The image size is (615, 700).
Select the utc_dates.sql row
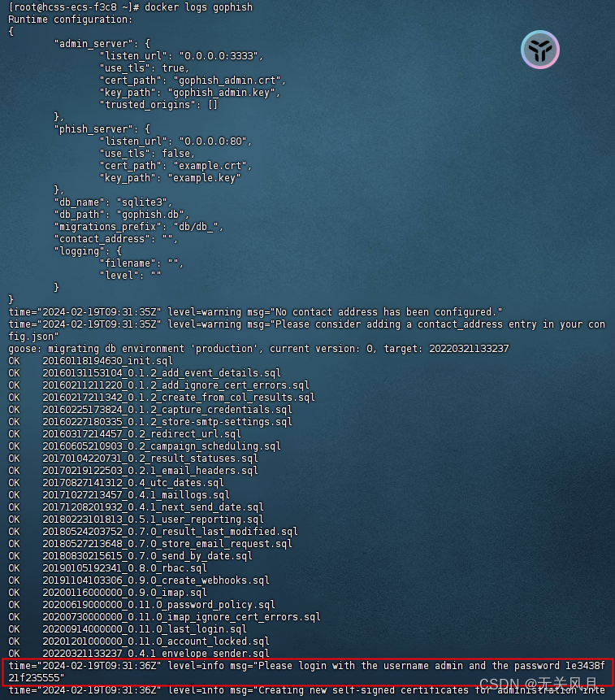click(116, 483)
